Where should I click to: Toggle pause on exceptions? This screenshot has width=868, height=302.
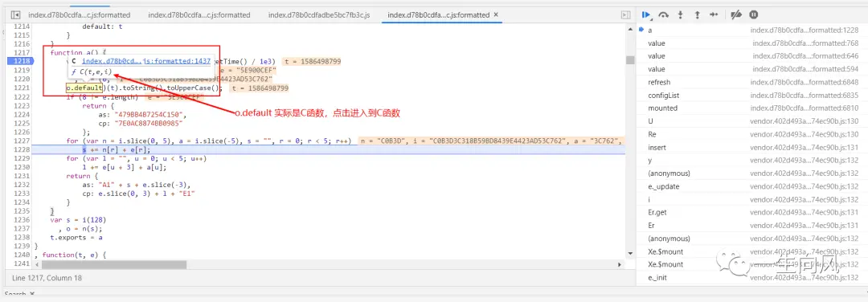click(753, 15)
